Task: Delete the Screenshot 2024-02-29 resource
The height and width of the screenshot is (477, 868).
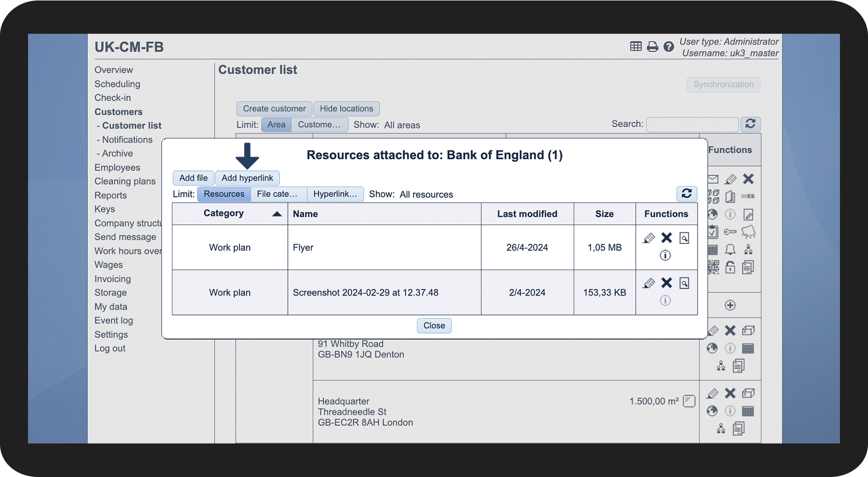Action: pyautogui.click(x=667, y=283)
